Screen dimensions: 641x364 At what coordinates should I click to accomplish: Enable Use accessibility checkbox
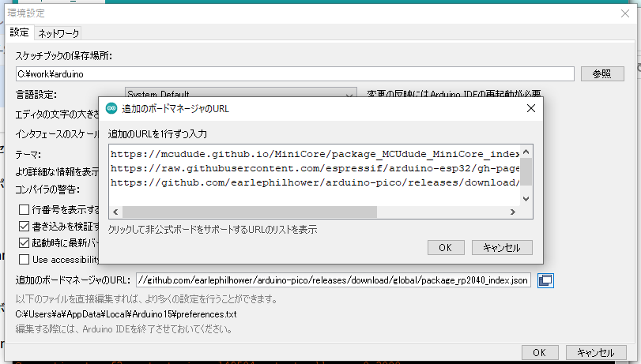click(25, 259)
